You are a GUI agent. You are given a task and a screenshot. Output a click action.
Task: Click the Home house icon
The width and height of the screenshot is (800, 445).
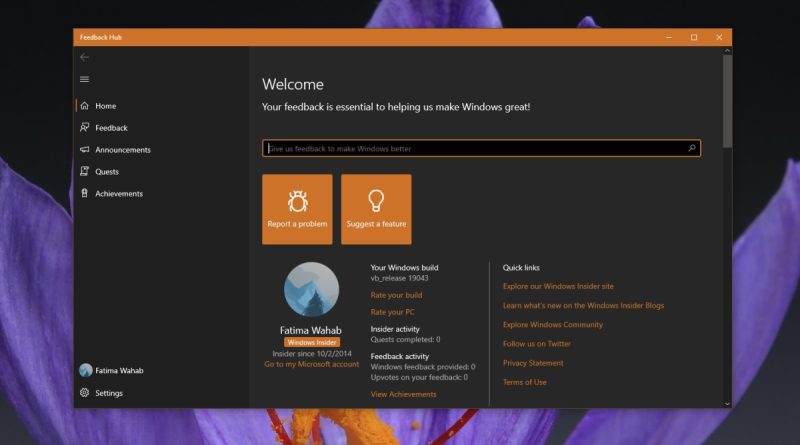85,106
